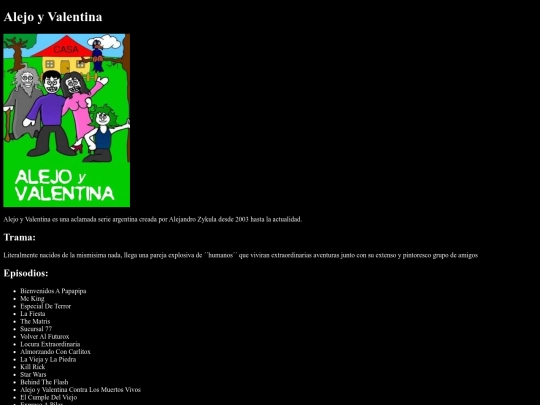Choose The Matris list item
This screenshot has width=540, height=405.
click(35, 321)
